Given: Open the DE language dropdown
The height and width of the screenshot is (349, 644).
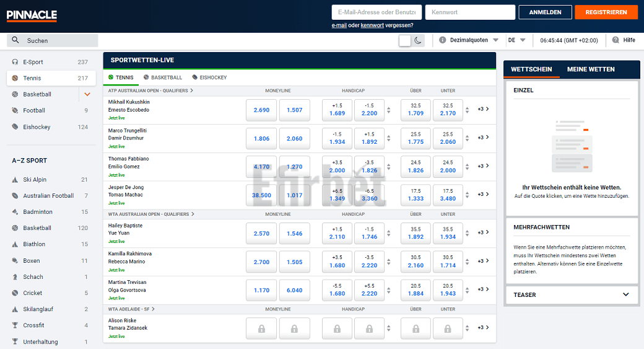Looking at the screenshot, I should pos(516,40).
